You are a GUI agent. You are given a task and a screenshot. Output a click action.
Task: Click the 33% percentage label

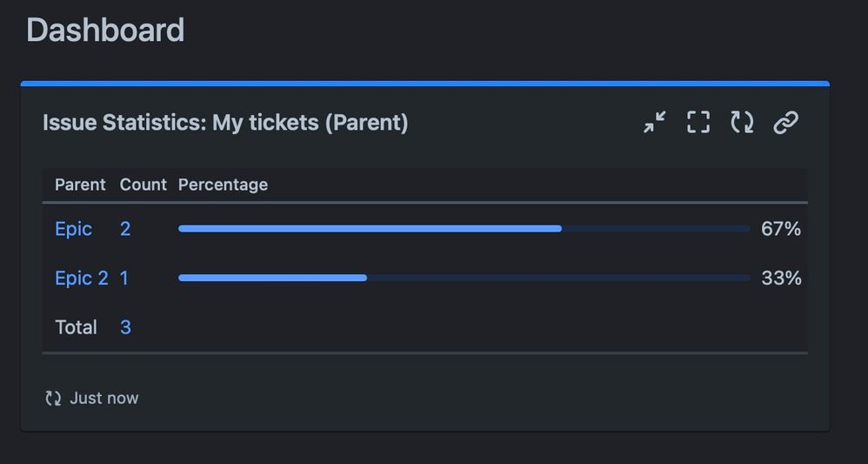click(x=780, y=279)
